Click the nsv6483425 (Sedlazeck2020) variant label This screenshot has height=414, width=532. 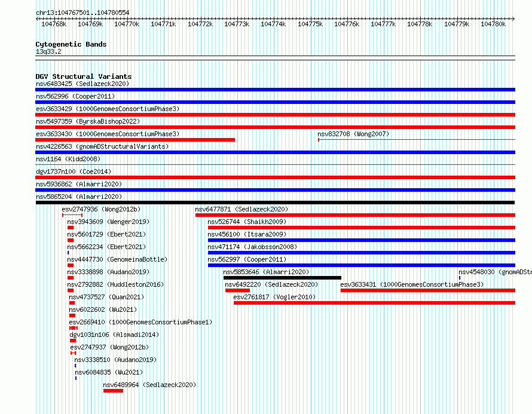82,84
